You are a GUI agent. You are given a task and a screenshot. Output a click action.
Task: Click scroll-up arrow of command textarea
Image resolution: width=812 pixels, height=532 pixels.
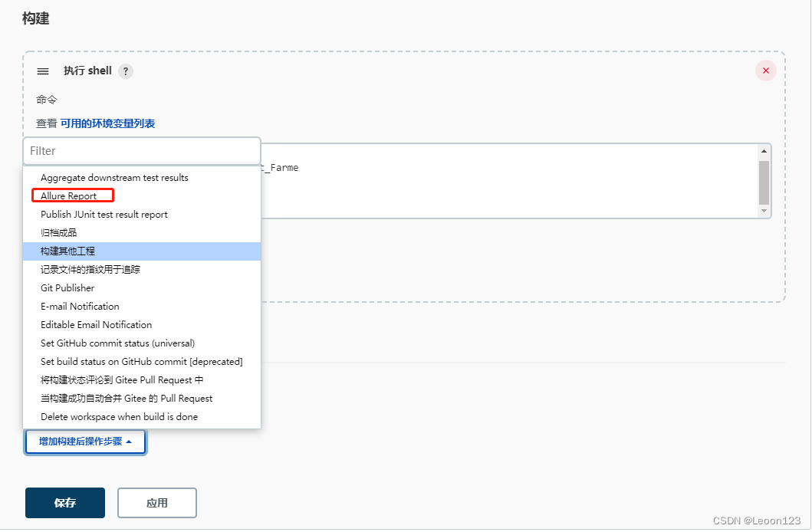(764, 151)
